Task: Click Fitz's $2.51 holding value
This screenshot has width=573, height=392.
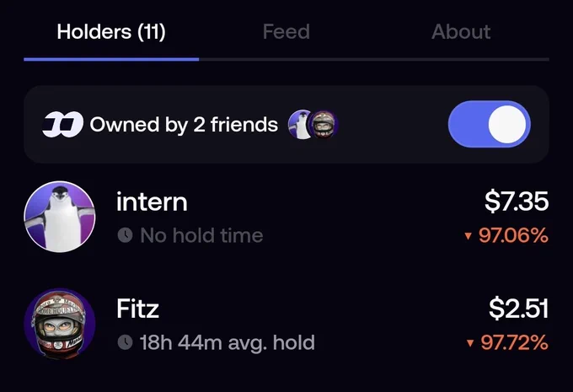Action: pos(518,309)
